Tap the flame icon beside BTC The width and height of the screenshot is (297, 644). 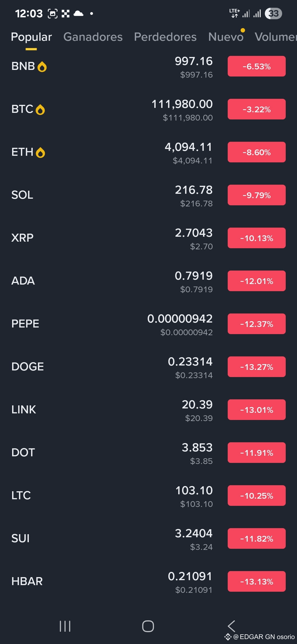click(40, 110)
